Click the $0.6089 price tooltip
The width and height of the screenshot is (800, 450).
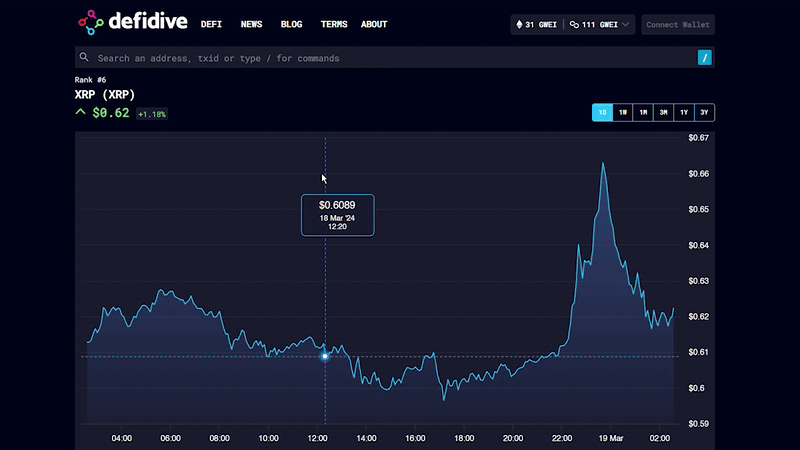[x=337, y=215]
